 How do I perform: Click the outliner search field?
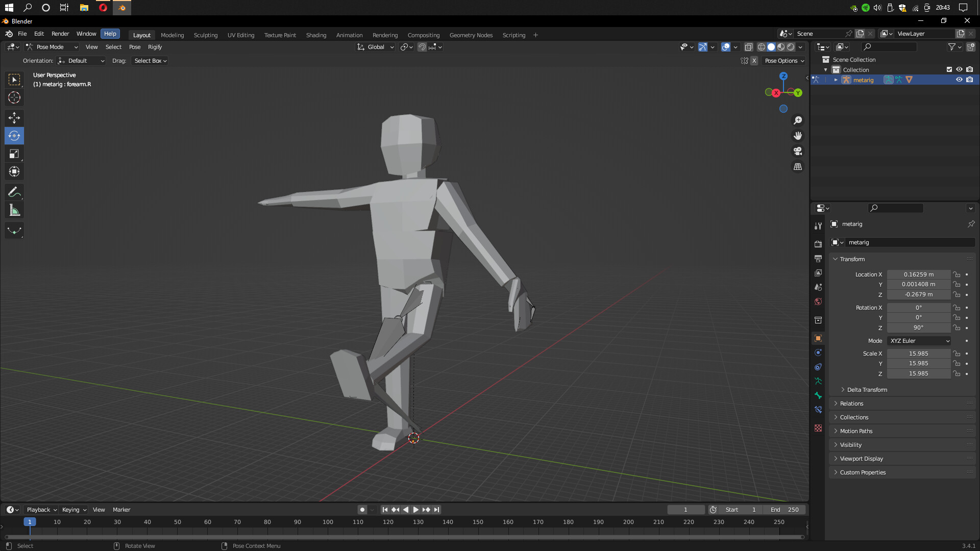[x=889, y=47]
